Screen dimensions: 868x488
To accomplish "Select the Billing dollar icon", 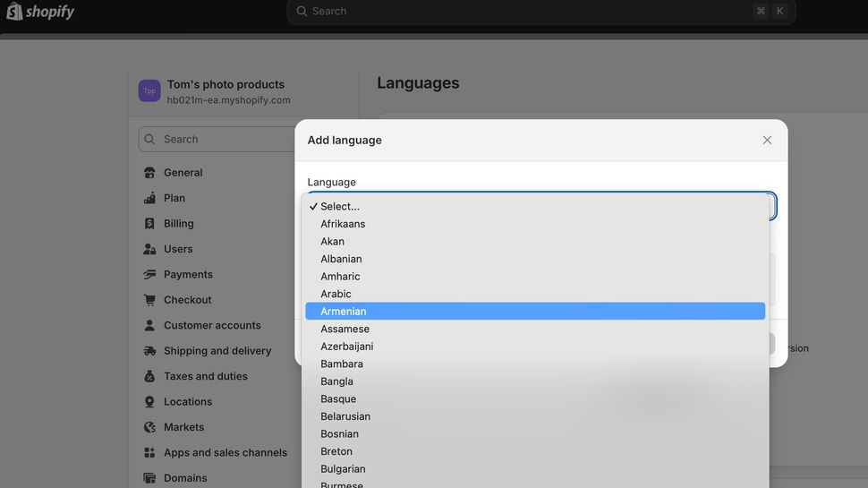I will click(149, 224).
